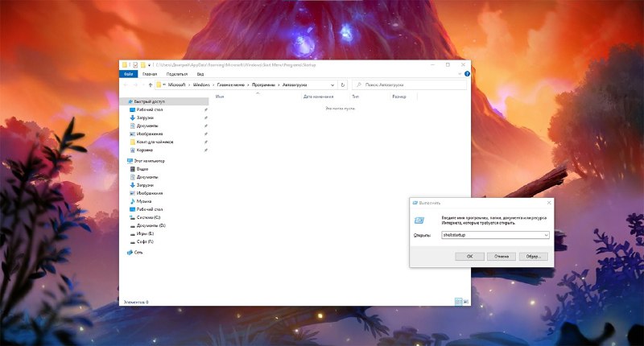
Task: Open pinned Документы under quick access
Action: (x=147, y=126)
